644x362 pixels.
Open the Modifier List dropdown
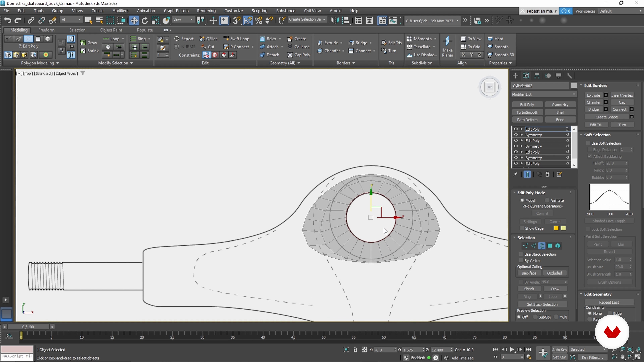[544, 94]
